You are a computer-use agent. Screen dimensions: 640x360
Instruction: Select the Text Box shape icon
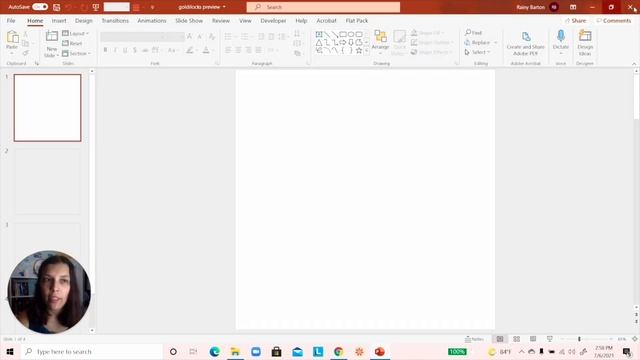319,34
